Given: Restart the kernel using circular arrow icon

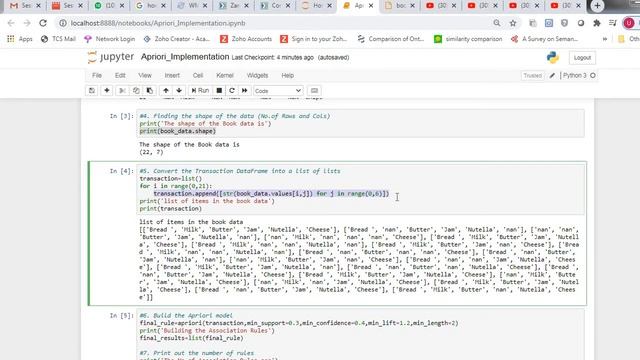Looking at the screenshot, I should [x=232, y=91].
